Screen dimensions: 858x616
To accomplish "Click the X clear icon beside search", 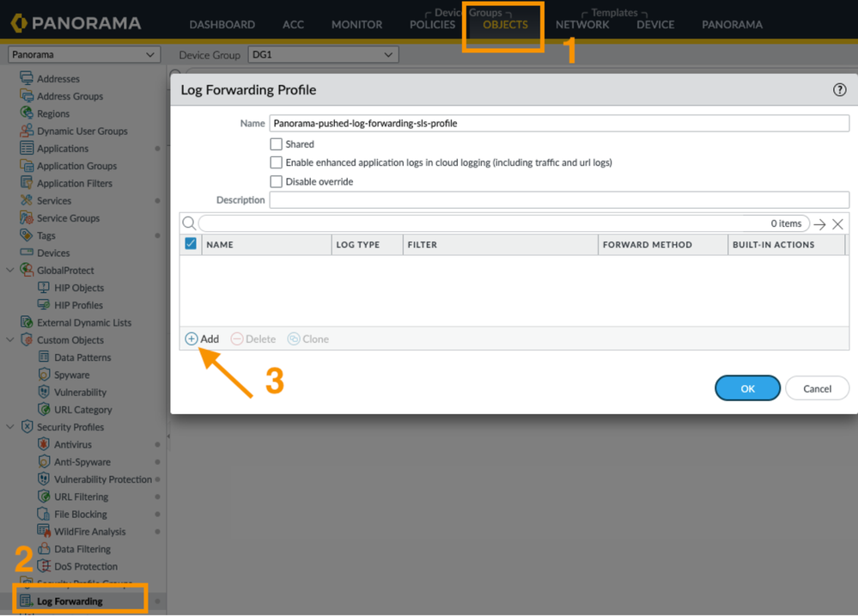I will (837, 224).
